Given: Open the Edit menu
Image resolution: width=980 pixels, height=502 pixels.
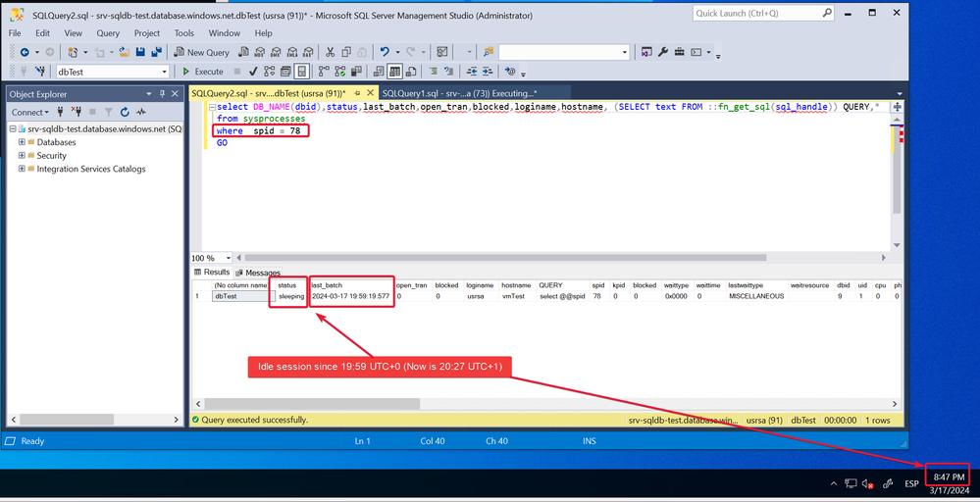Looking at the screenshot, I should tap(42, 33).
